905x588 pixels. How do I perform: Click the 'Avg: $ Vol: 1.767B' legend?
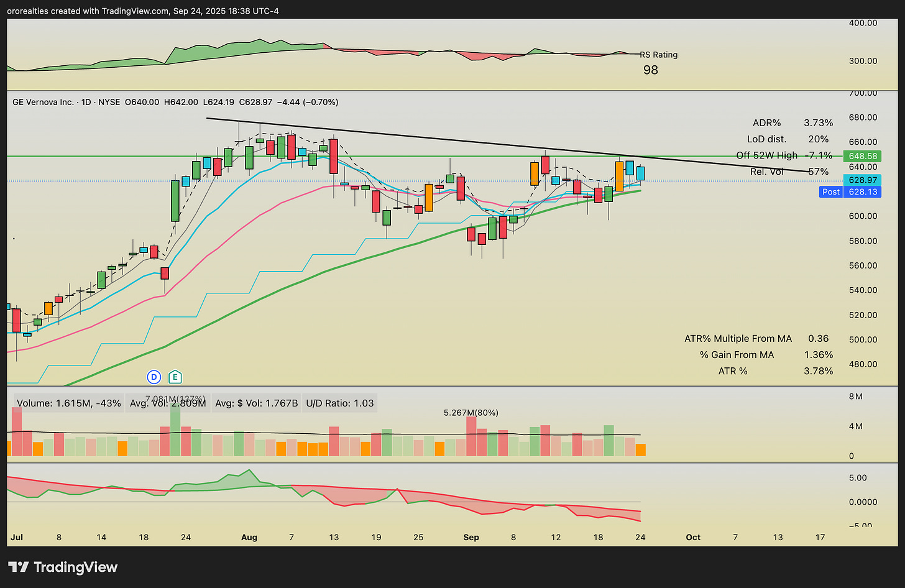pos(257,403)
